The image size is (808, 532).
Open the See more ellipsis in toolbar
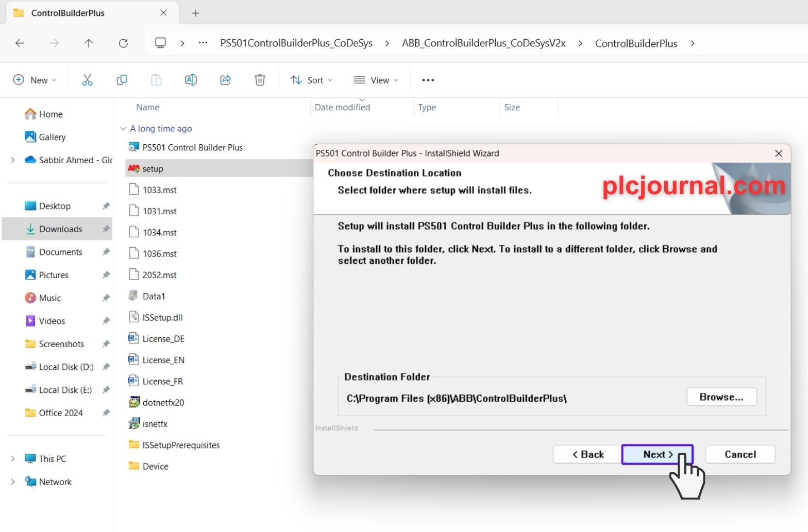pyautogui.click(x=428, y=80)
